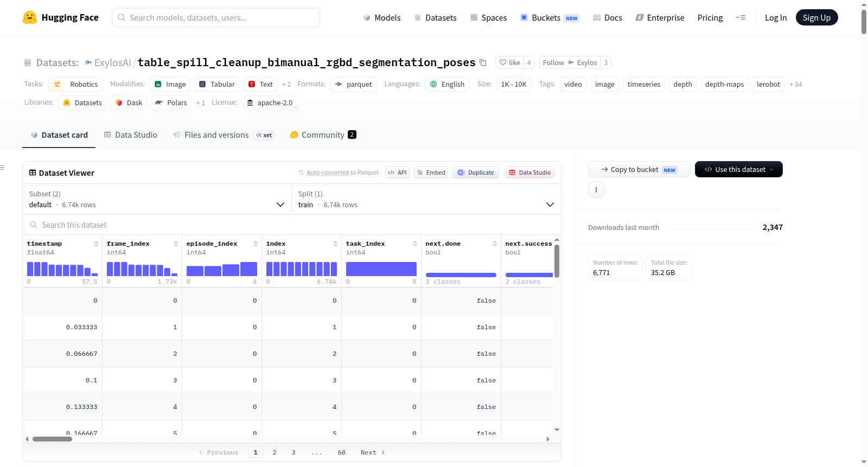Image resolution: width=868 pixels, height=467 pixels.
Task: Show the +2 additional modalities
Action: (286, 84)
